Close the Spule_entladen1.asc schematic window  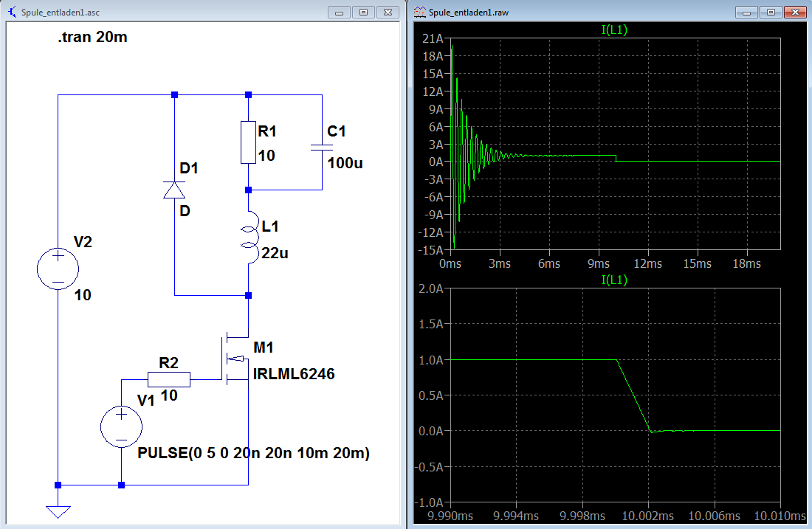tap(388, 13)
